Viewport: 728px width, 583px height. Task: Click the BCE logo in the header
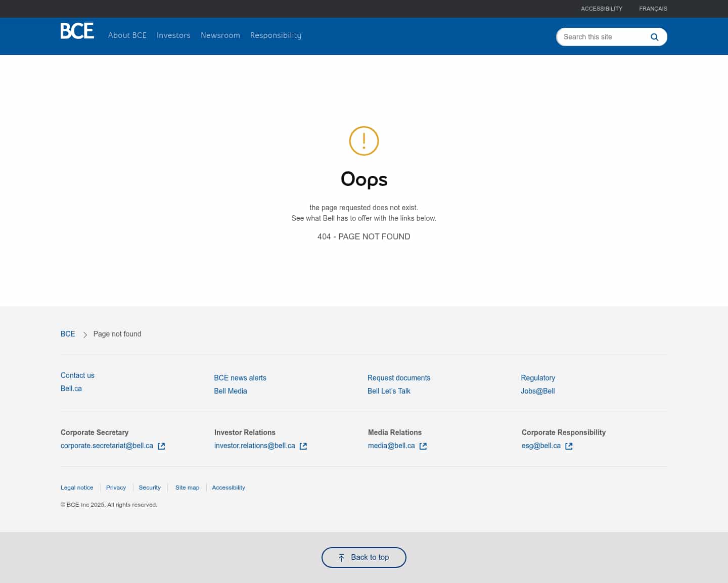tap(77, 31)
